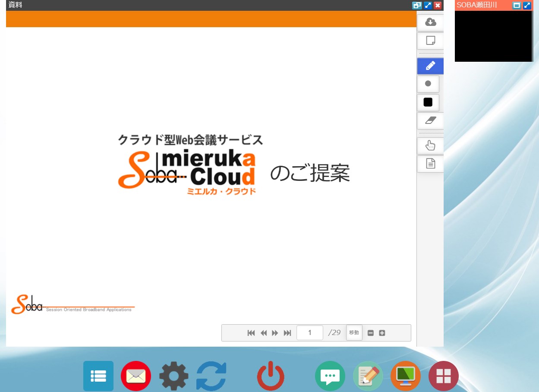Screen dimensions: 539x392
Task: Restore the 資料 window with overlapping-squares icon
Action: tap(417, 6)
